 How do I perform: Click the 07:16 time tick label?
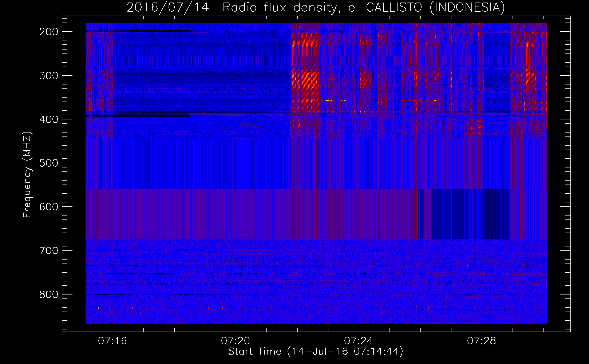[112, 341]
